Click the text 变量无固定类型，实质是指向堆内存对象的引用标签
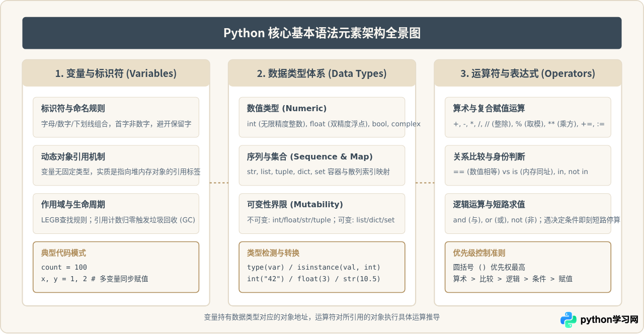644x334 pixels. point(121,172)
